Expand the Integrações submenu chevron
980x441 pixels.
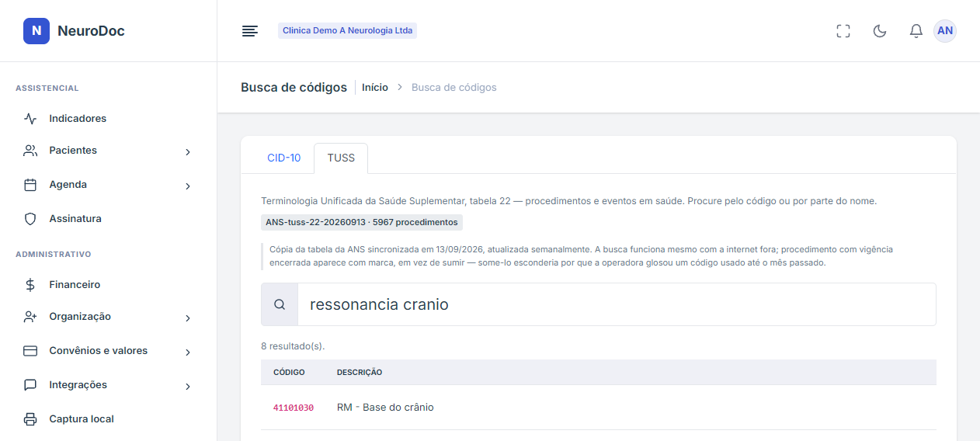coord(188,387)
